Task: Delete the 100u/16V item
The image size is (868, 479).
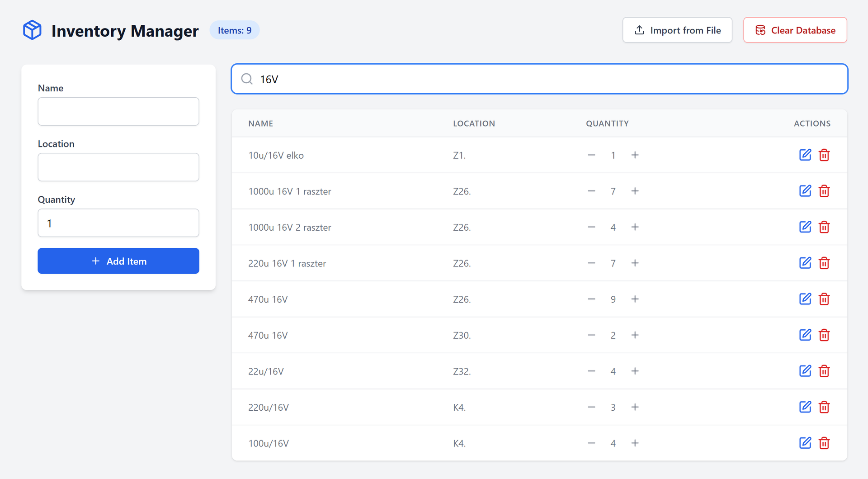Action: pyautogui.click(x=824, y=443)
